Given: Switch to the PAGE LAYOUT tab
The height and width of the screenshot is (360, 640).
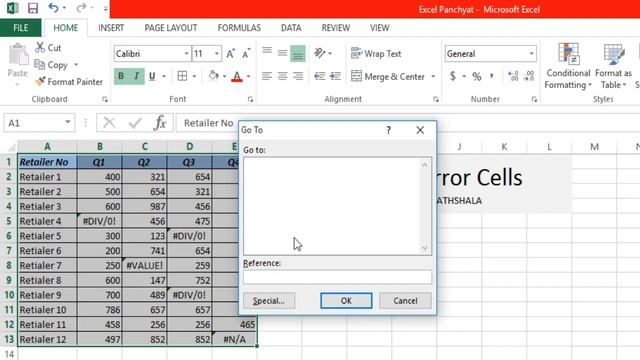Looking at the screenshot, I should pyautogui.click(x=171, y=28).
